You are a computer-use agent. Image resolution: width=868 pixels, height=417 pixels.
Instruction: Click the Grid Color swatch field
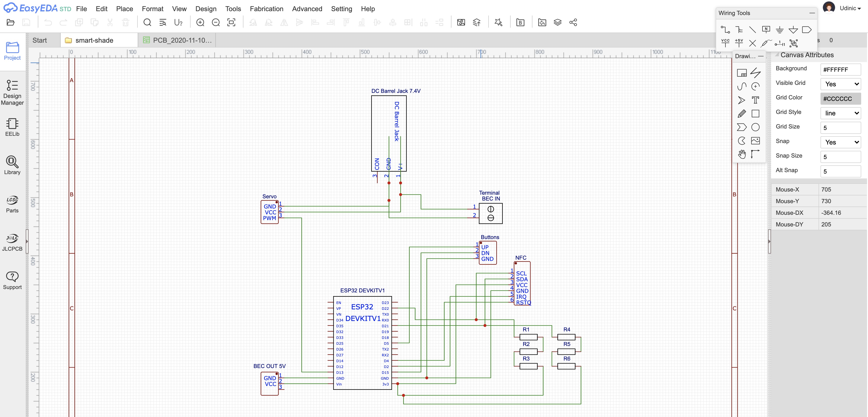(840, 99)
